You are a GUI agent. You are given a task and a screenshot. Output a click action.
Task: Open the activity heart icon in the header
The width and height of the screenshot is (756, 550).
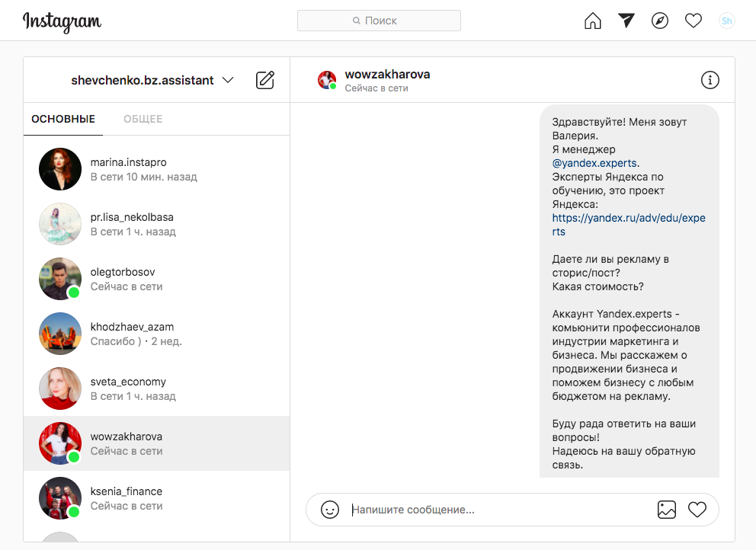pyautogui.click(x=694, y=21)
